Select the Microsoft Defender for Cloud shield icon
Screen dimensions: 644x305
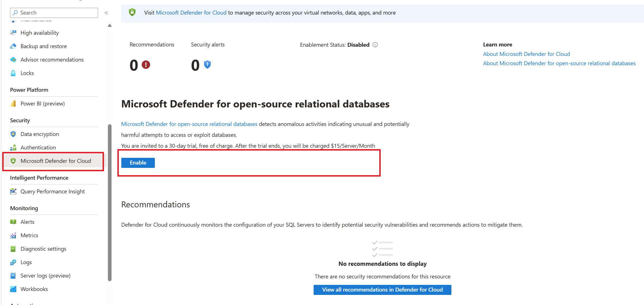click(x=13, y=161)
